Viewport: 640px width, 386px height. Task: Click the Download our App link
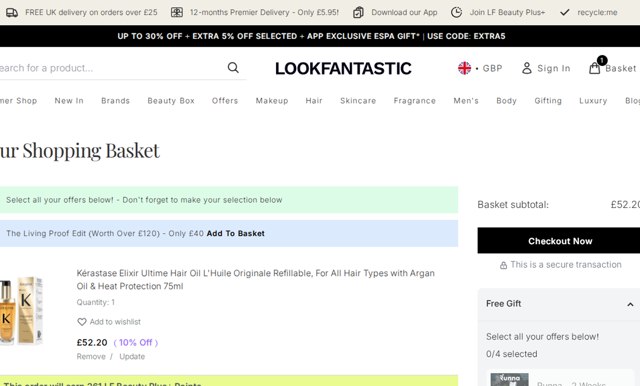point(404,12)
